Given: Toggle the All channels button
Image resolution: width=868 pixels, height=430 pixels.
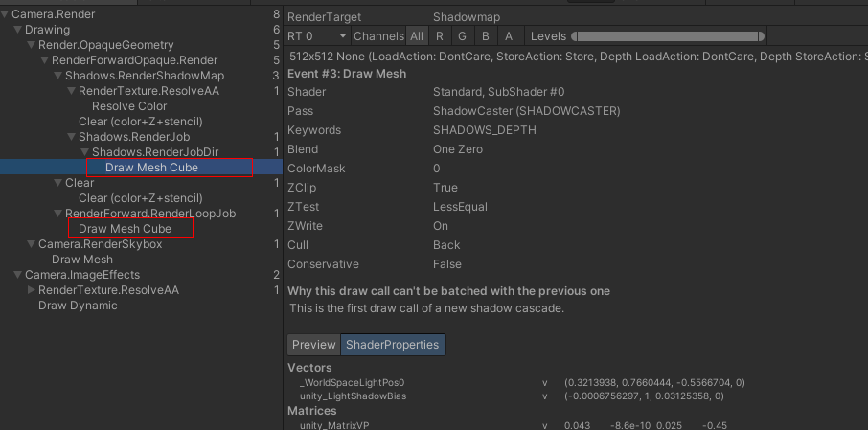Looking at the screenshot, I should pos(417,36).
